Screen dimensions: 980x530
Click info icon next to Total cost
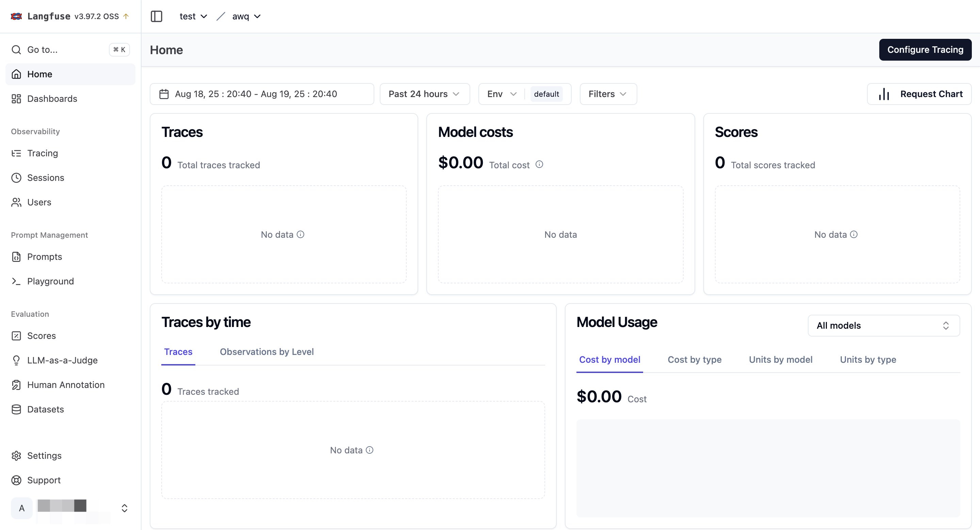(x=539, y=165)
